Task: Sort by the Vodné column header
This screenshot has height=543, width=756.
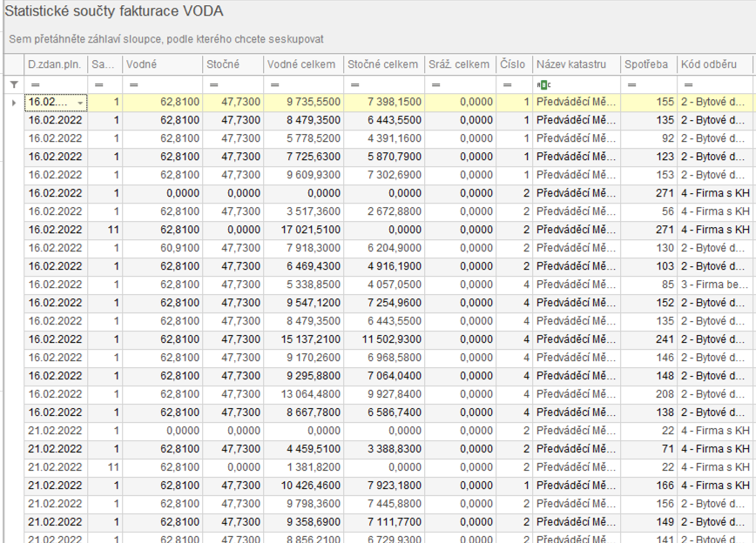Action: coord(163,64)
